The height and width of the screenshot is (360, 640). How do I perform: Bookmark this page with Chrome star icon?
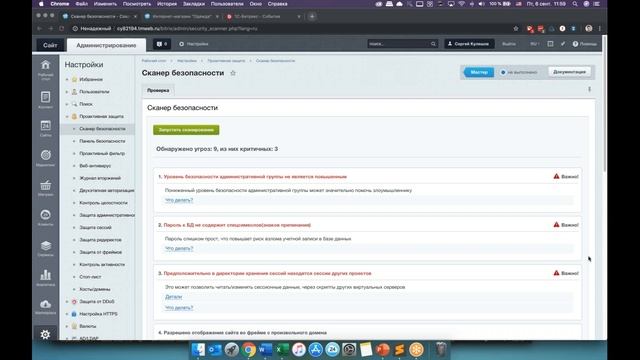point(516,29)
